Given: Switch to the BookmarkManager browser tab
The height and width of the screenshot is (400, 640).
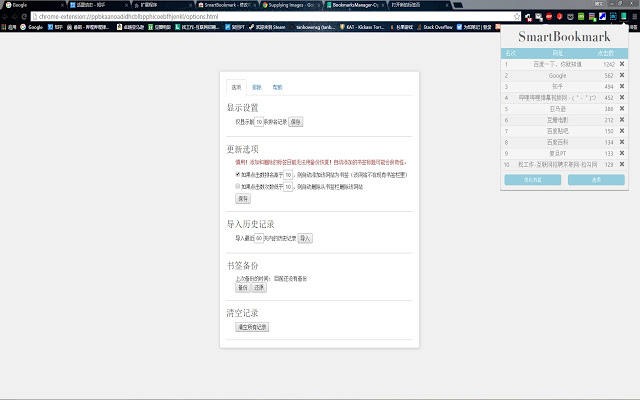Looking at the screenshot, I should pyautogui.click(x=354, y=5).
